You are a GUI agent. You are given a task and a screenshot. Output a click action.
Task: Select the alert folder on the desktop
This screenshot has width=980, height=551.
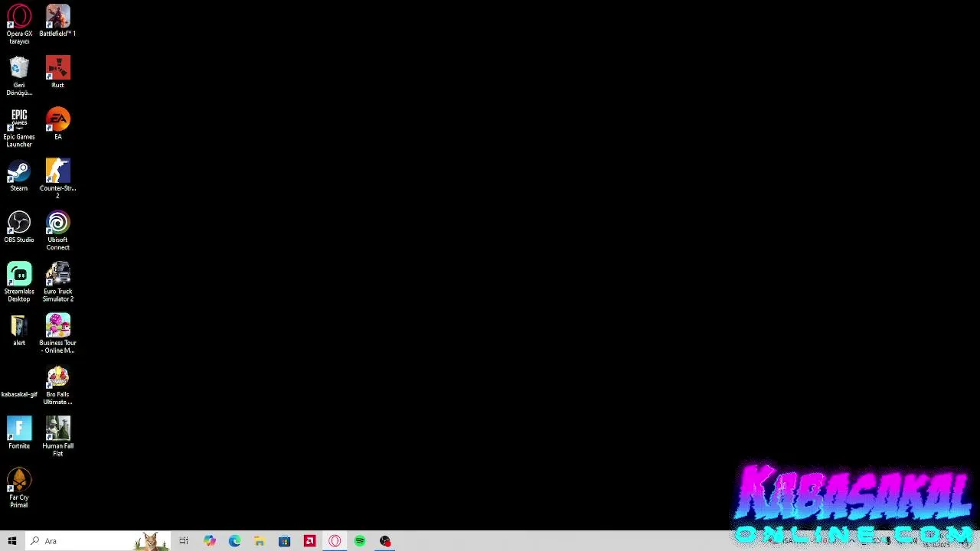pos(19,330)
